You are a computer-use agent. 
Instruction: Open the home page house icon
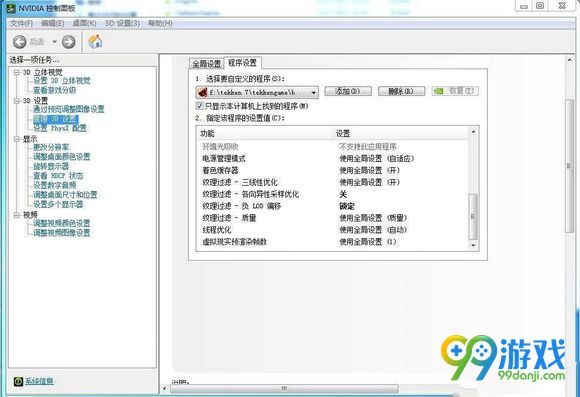[x=95, y=41]
